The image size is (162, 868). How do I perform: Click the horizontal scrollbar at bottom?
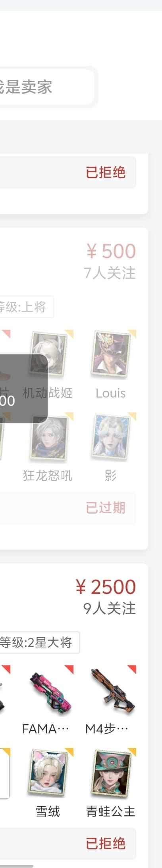(x=17, y=866)
